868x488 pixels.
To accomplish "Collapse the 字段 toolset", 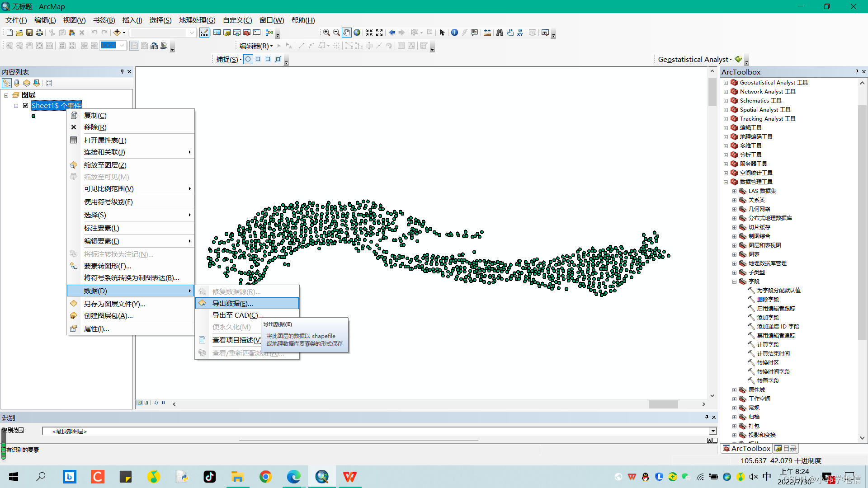I will tap(734, 282).
